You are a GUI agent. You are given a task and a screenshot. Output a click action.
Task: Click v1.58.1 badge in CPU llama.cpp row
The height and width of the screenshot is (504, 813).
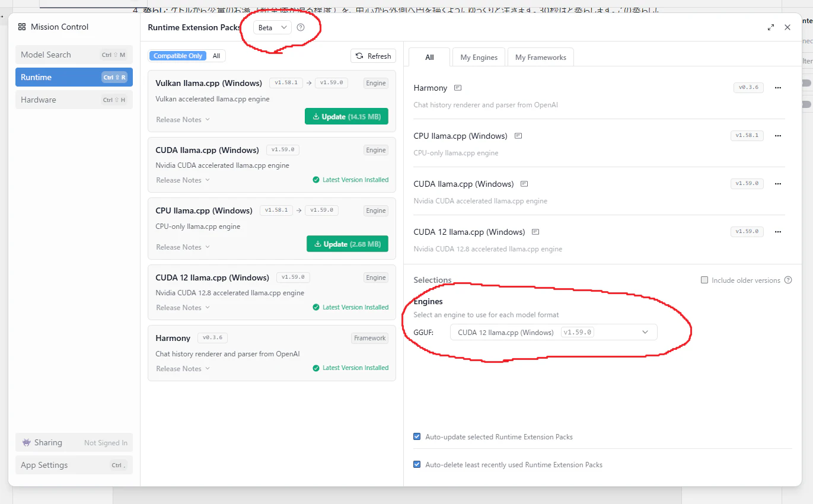click(747, 136)
